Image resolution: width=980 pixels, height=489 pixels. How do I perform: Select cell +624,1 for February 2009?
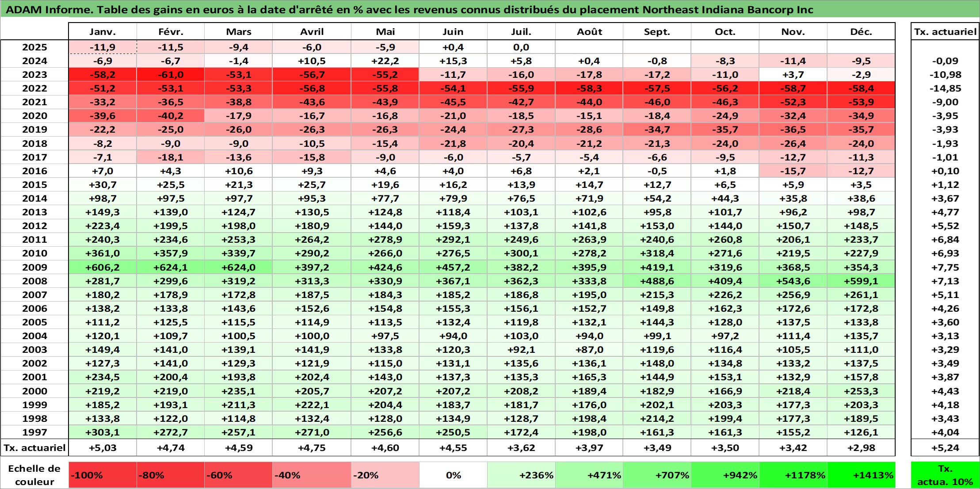171,267
